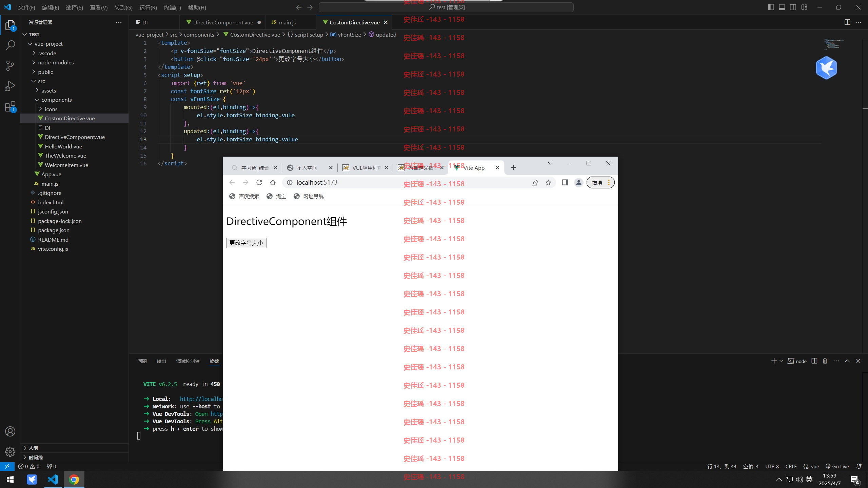The height and width of the screenshot is (488, 868).
Task: Open 网址导航 bookmark
Action: coord(309,197)
